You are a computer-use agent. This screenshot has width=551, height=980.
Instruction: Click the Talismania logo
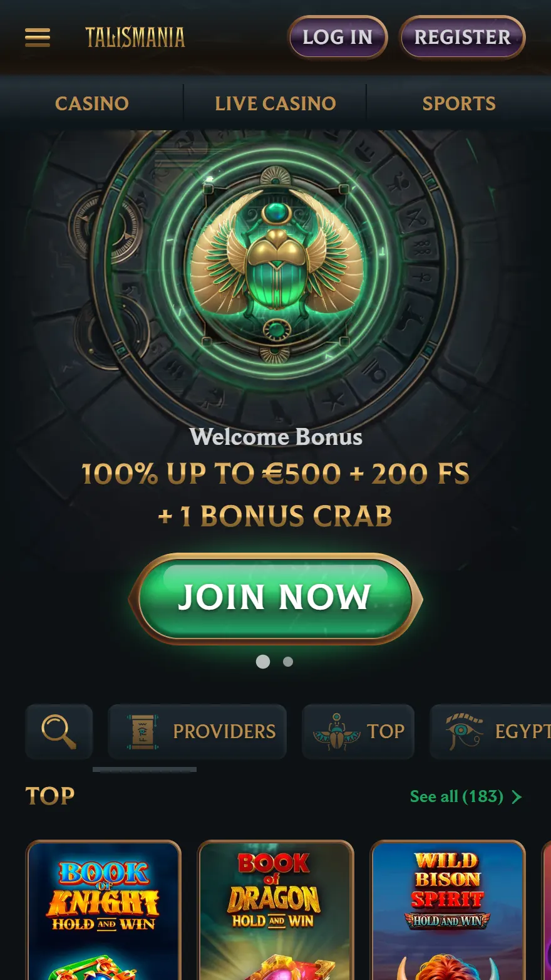pyautogui.click(x=135, y=38)
